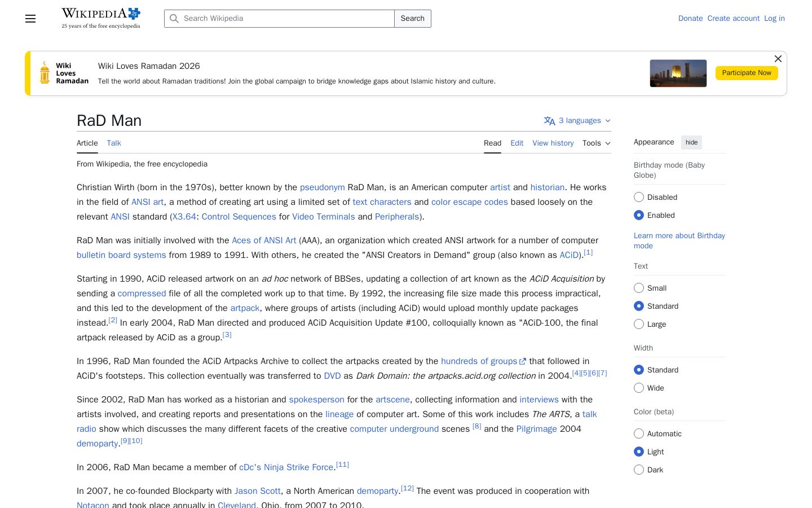Click the Participate Now button
812x508 pixels.
tap(747, 73)
